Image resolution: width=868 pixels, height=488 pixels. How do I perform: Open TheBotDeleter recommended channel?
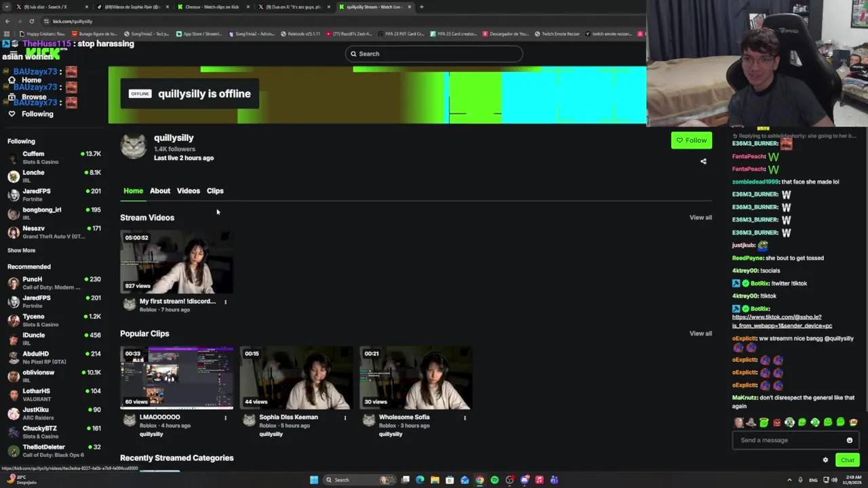coord(54,450)
